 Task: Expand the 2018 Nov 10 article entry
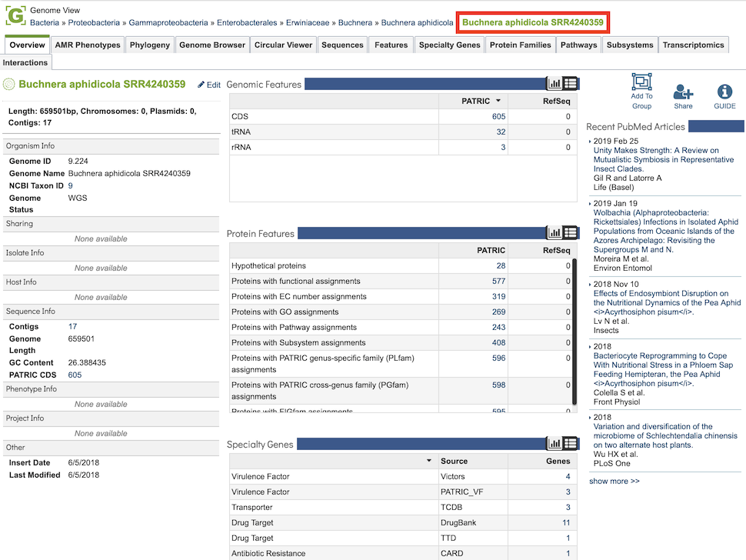pyautogui.click(x=590, y=285)
